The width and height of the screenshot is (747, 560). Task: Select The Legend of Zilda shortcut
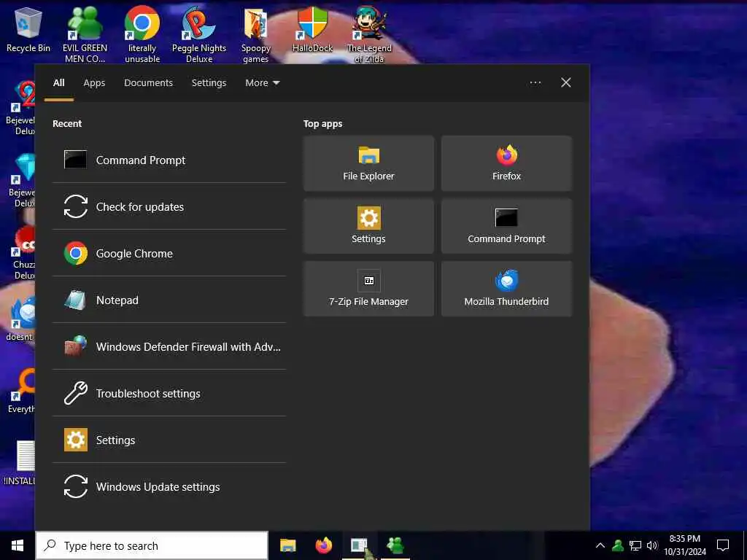369,34
